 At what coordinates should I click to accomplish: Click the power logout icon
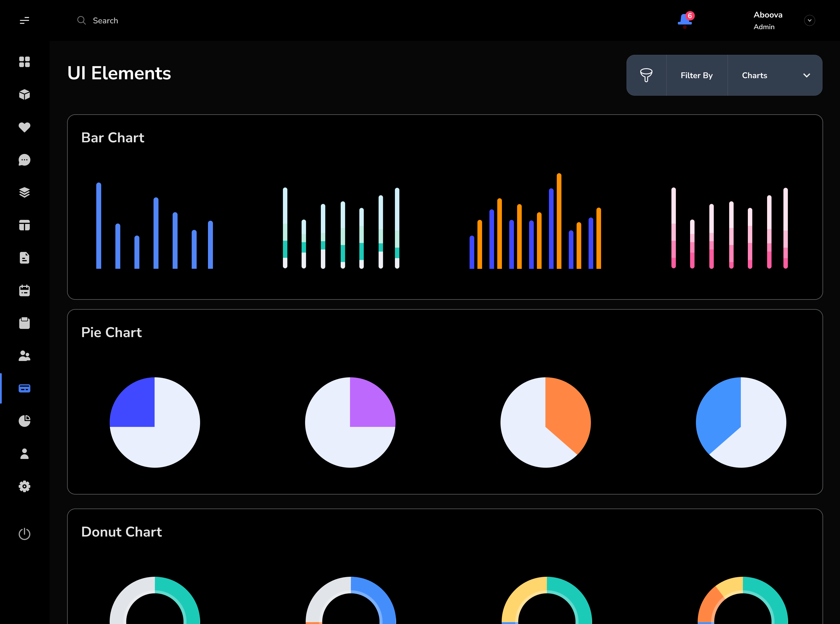pos(24,534)
